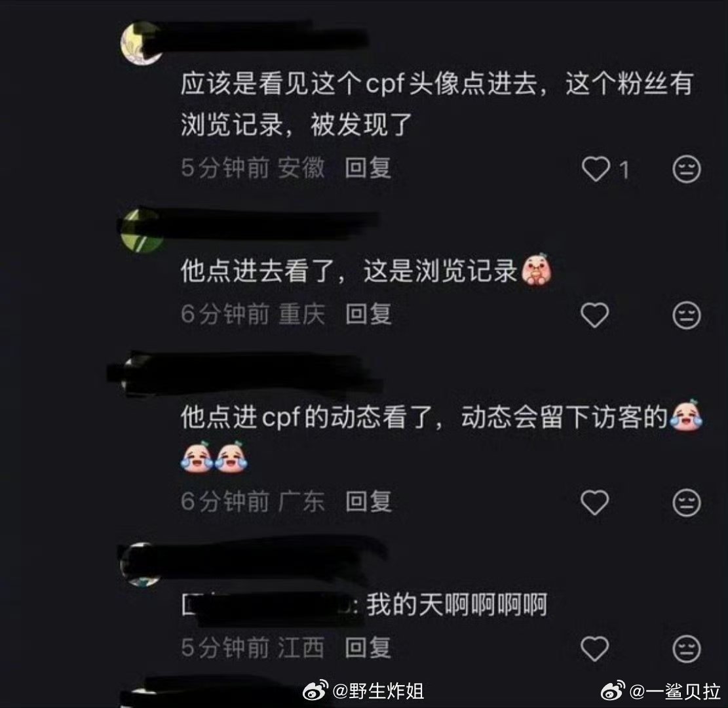Tap the like count 1 on first comment
728x708 pixels.
pyautogui.click(x=624, y=170)
